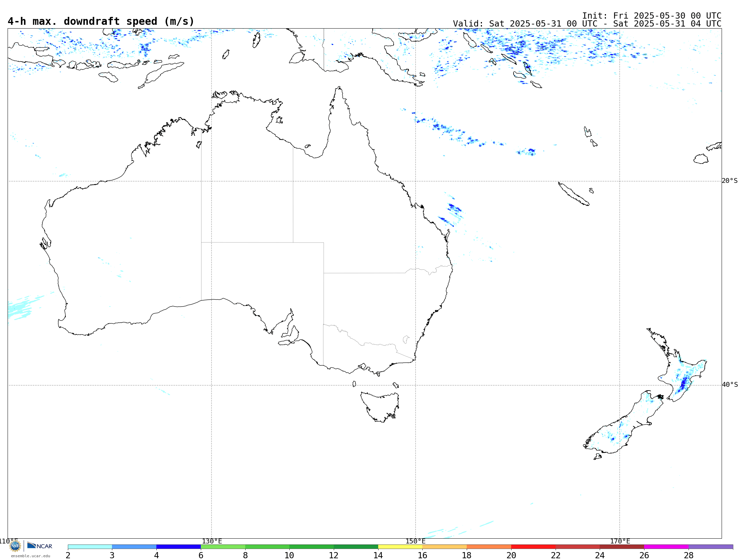
Task: Click the 'Valid: Sat 2025-05-31' time range text
Action: 587,24
